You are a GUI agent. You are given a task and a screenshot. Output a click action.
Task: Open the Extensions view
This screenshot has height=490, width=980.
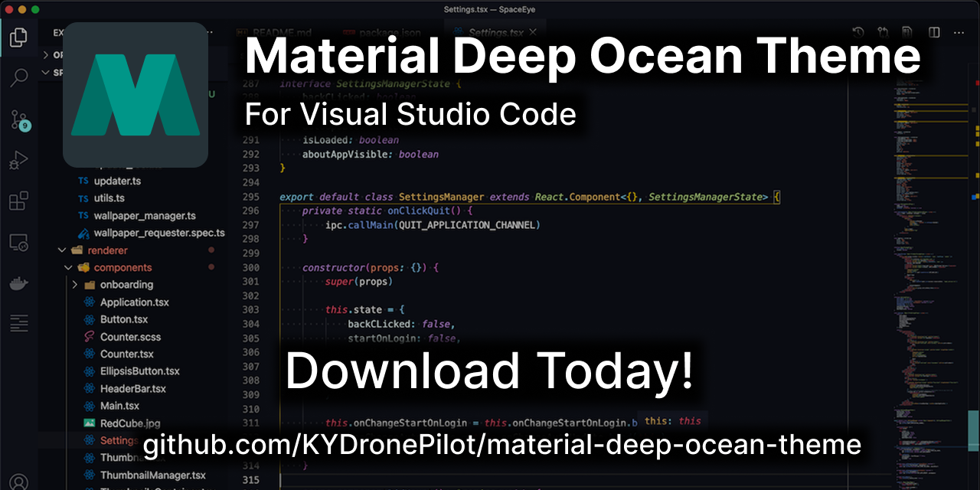[x=19, y=201]
